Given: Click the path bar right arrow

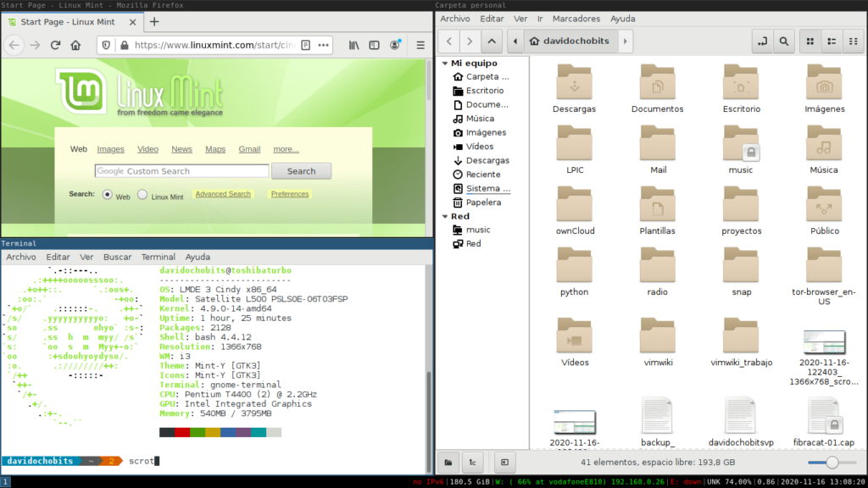Looking at the screenshot, I should pos(625,41).
